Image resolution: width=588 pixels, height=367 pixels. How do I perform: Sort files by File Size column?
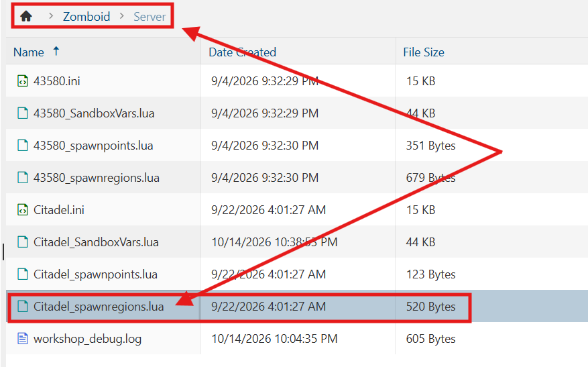(x=423, y=52)
